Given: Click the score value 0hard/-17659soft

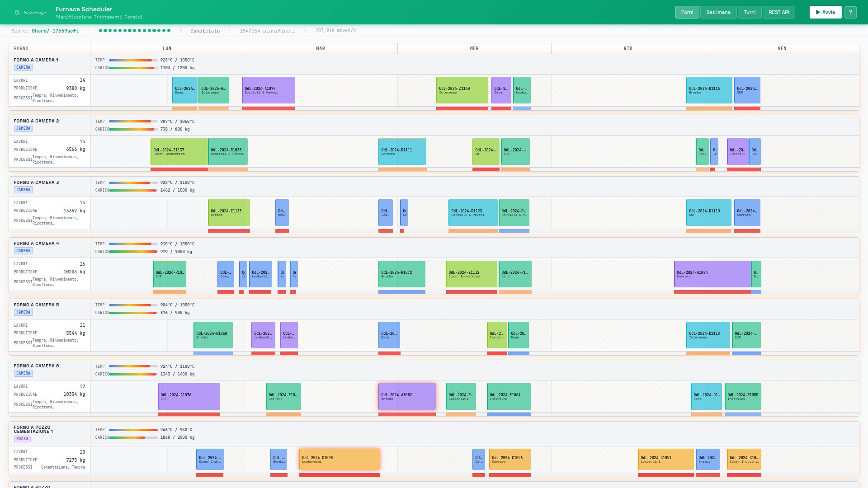Looking at the screenshot, I should click(x=55, y=31).
